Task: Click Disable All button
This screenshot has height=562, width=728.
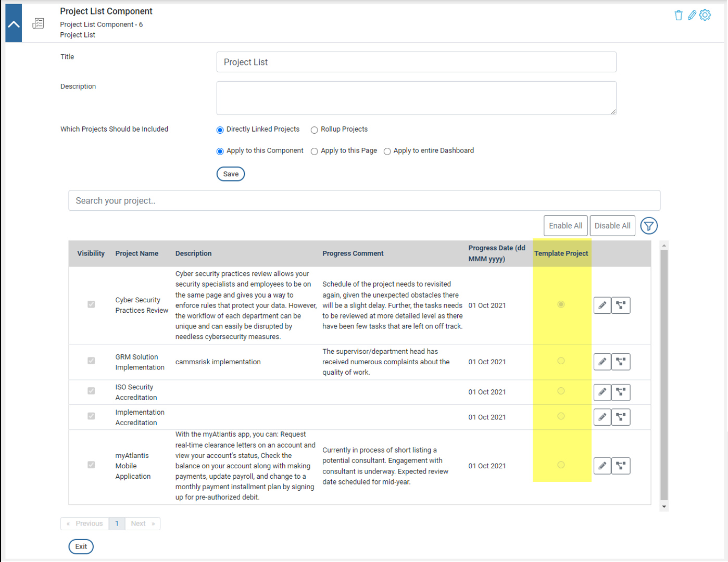Action: [612, 226]
